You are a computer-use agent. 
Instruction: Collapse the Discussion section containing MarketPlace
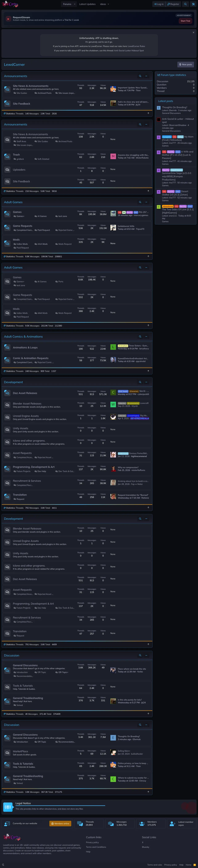[146, 724]
